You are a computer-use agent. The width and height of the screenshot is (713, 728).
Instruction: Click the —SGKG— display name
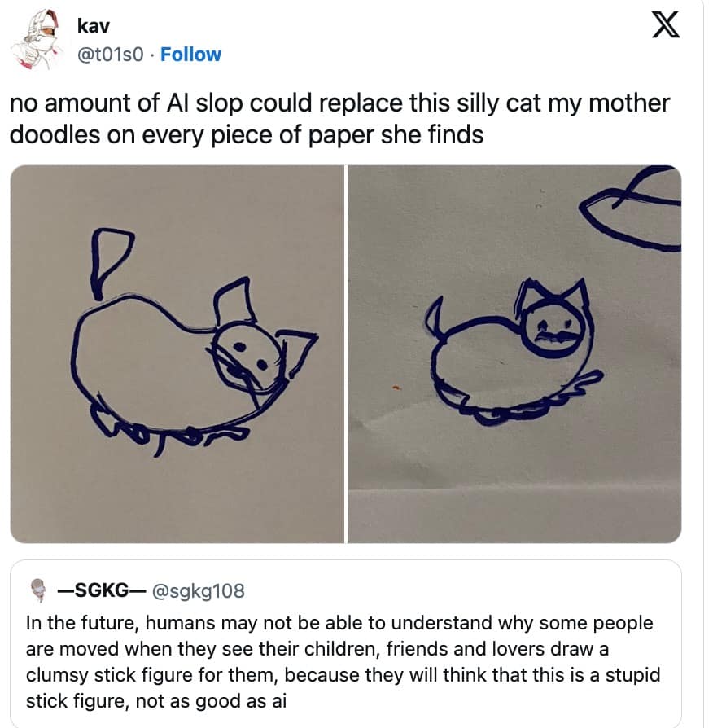point(102,590)
